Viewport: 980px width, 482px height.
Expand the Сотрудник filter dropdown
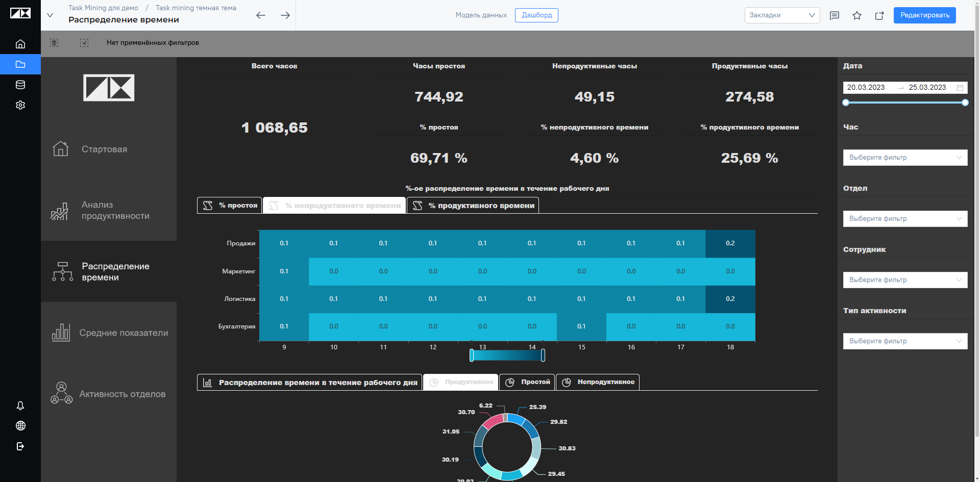[x=905, y=280]
